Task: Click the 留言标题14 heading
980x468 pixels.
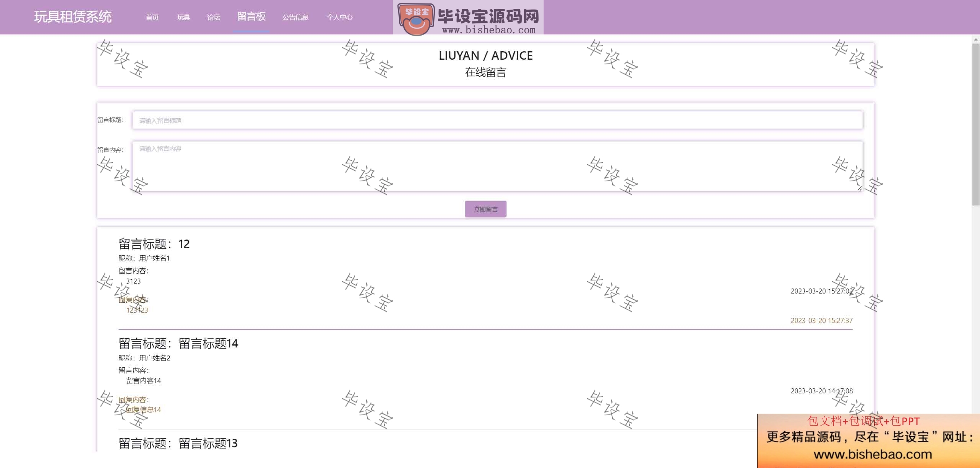Action: (178, 343)
